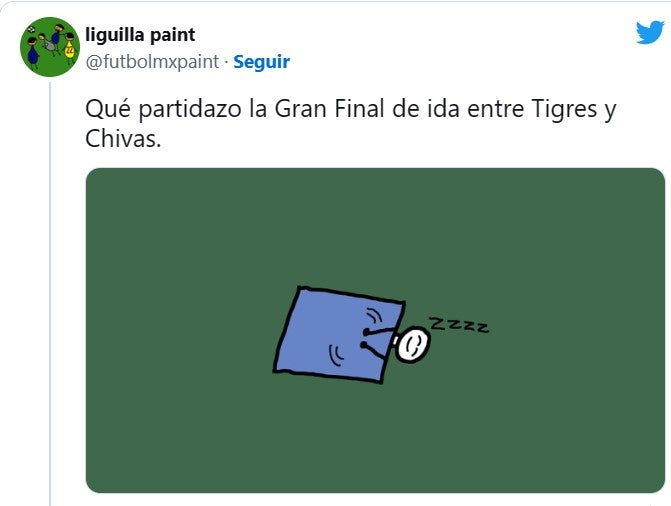This screenshot has width=671, height=506.
Task: Click the tweet text about Gran Final
Action: 350,124
